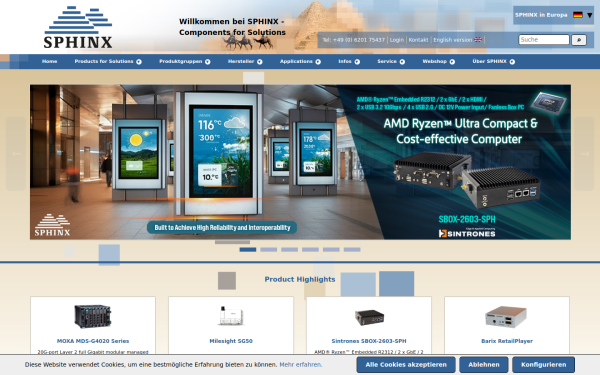Screen dimensions: 600x375
Task: Select the sixth carousel slide indicator
Action: pyautogui.click(x=352, y=249)
